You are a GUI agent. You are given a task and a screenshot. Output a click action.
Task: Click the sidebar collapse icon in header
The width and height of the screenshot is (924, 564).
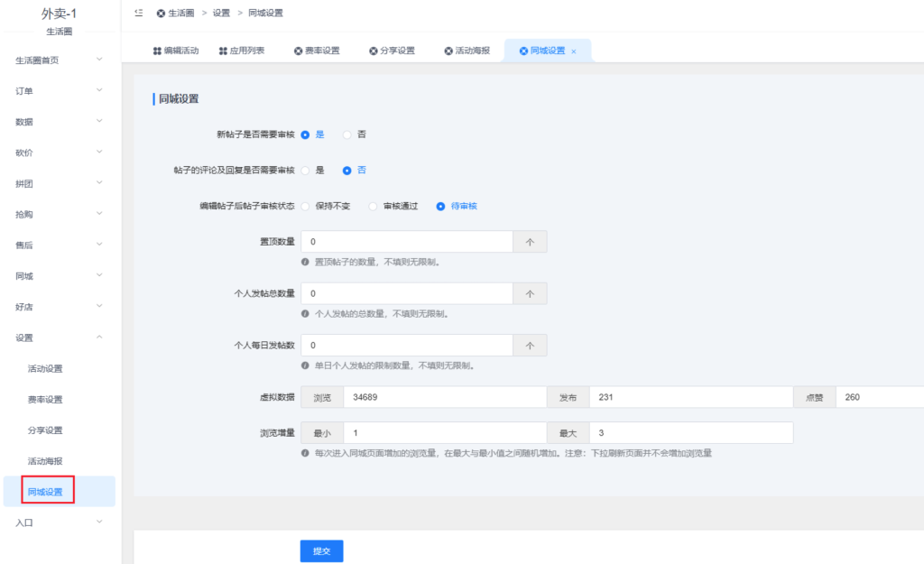tap(137, 14)
